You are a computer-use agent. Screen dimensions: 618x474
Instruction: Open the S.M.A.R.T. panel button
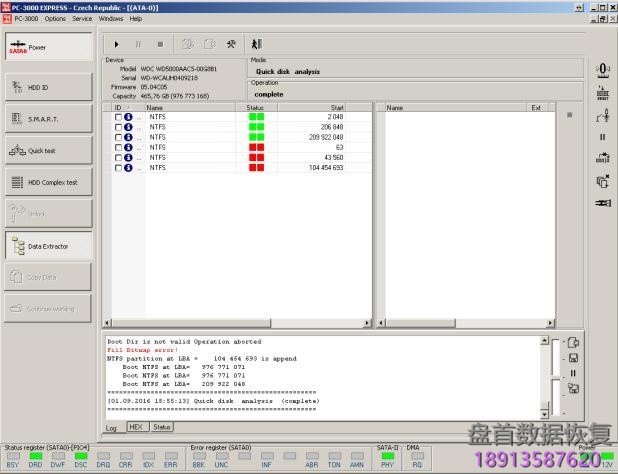[50, 119]
